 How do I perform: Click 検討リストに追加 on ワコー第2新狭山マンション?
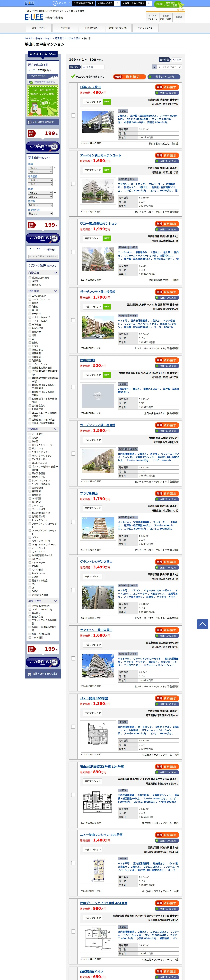(167, 229)
